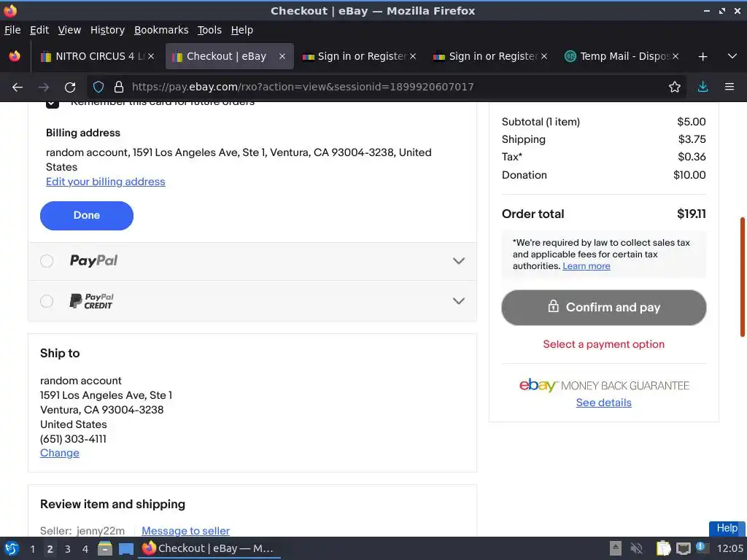
Task: Click the PayPal logo in payment options
Action: tap(94, 260)
